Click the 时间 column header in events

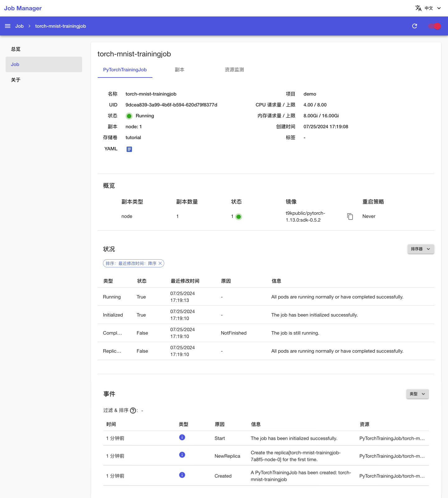click(111, 424)
